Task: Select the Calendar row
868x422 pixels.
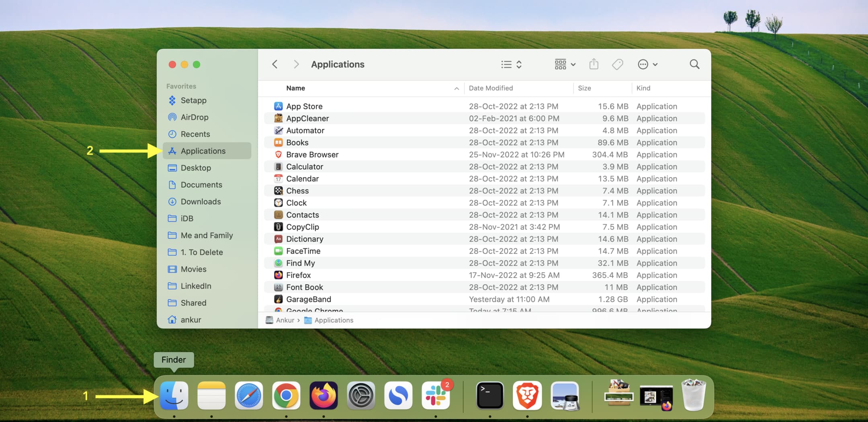Action: tap(484, 178)
